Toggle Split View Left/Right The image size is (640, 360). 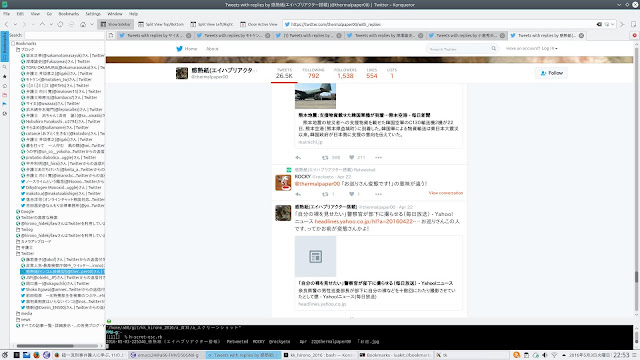(212, 24)
